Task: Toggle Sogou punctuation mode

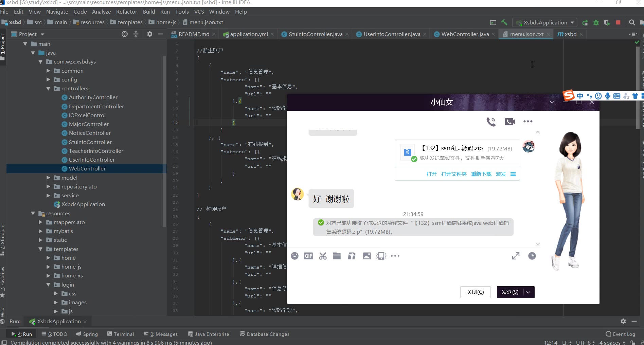Action: [589, 96]
